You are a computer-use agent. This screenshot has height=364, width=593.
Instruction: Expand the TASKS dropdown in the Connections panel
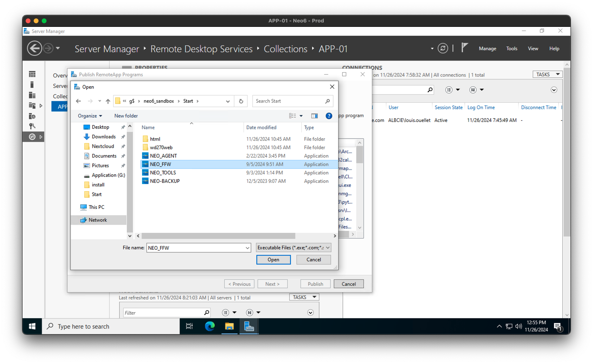547,74
